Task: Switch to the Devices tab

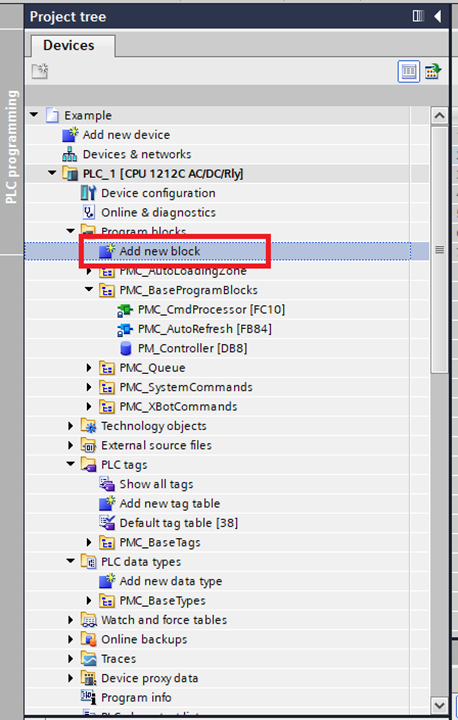Action: tap(69, 45)
